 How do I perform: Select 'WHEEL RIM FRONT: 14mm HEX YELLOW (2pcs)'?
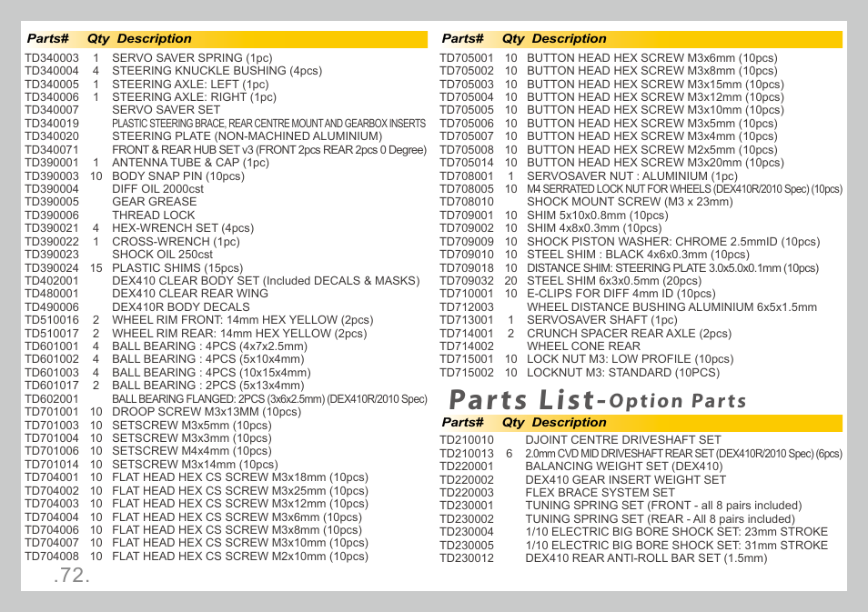(x=242, y=320)
